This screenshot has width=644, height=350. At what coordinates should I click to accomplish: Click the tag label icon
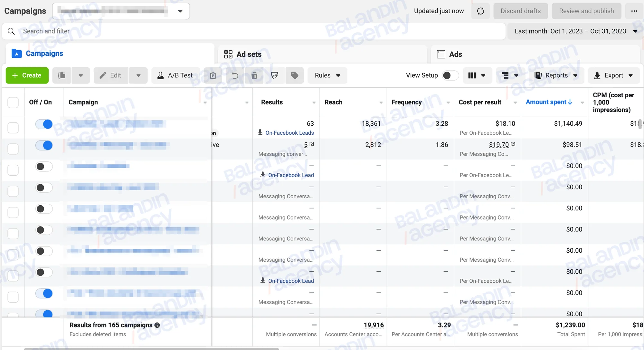(295, 75)
